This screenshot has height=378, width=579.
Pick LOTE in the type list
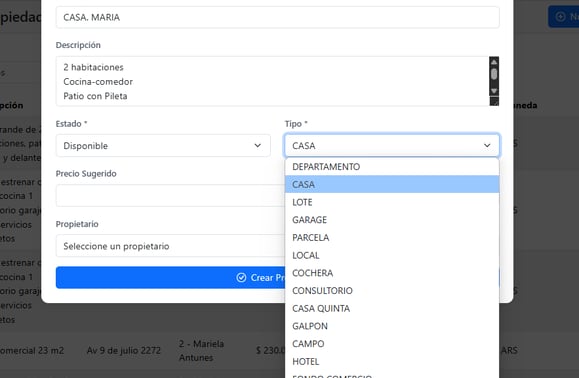(392, 202)
